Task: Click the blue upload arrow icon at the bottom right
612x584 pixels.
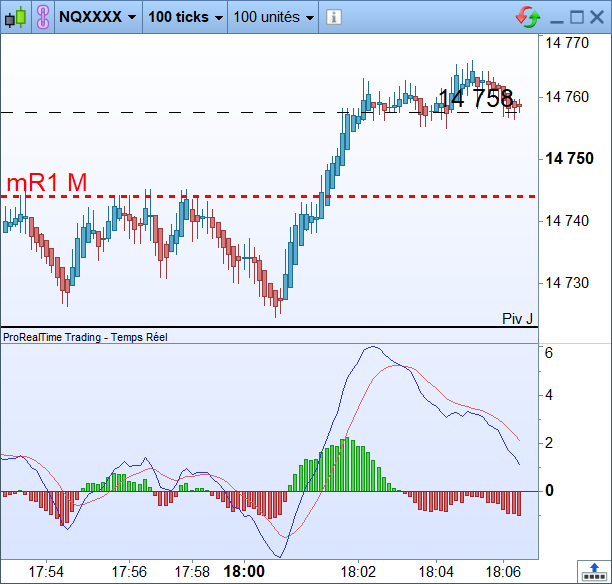Action: (594, 572)
